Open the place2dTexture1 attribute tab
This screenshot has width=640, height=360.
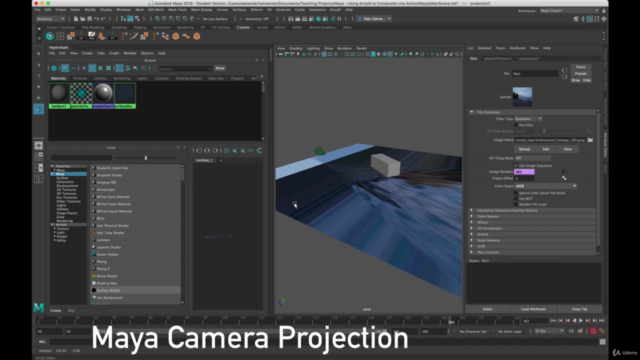click(x=498, y=58)
